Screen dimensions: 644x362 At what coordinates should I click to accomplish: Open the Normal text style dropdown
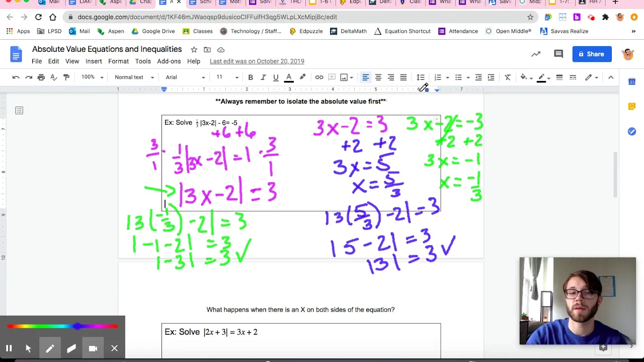134,77
